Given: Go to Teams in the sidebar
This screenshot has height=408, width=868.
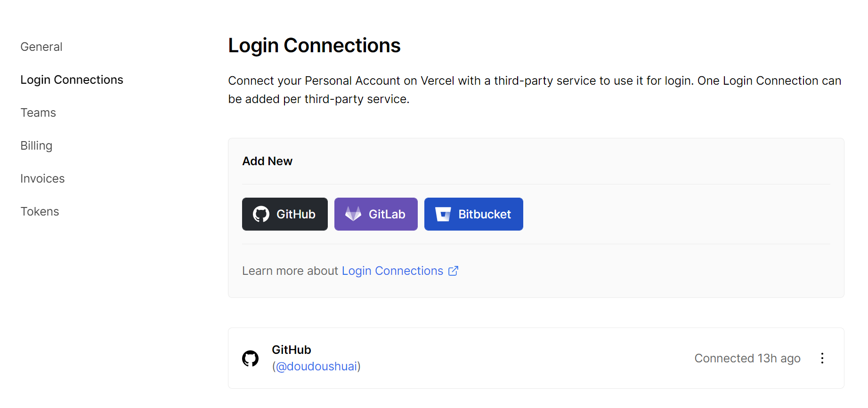Looking at the screenshot, I should click(x=38, y=113).
